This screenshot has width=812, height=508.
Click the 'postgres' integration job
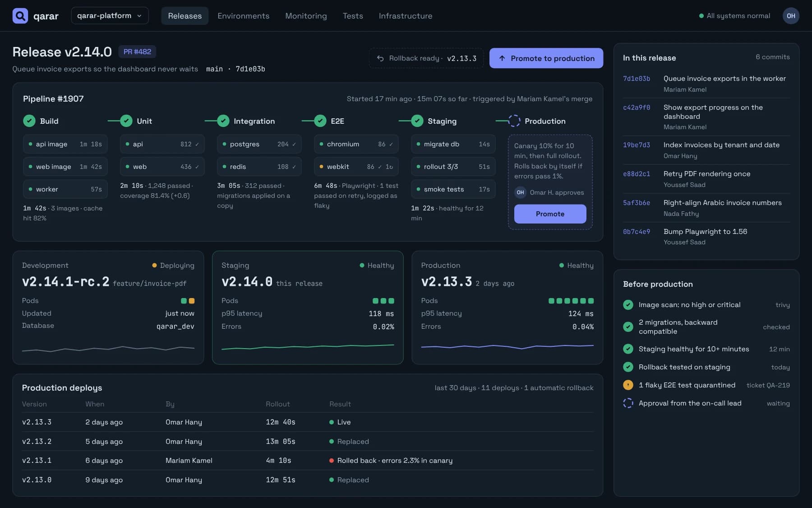(259, 144)
